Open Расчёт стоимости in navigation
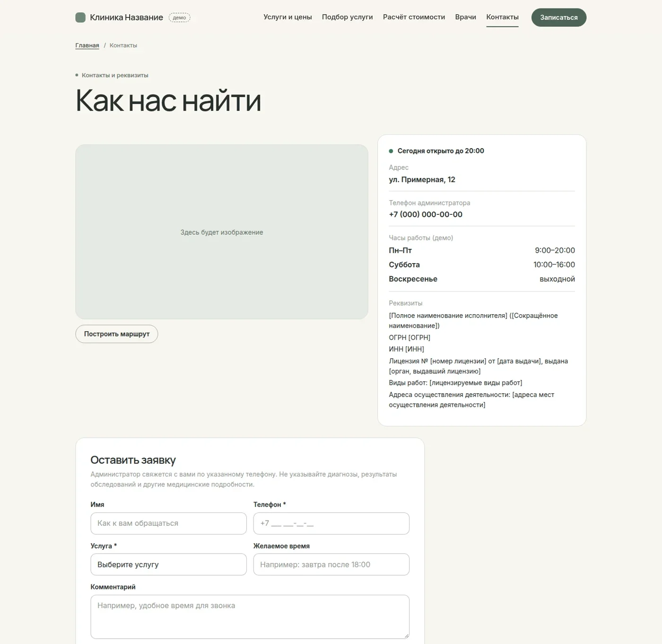The width and height of the screenshot is (662, 644). tap(414, 17)
